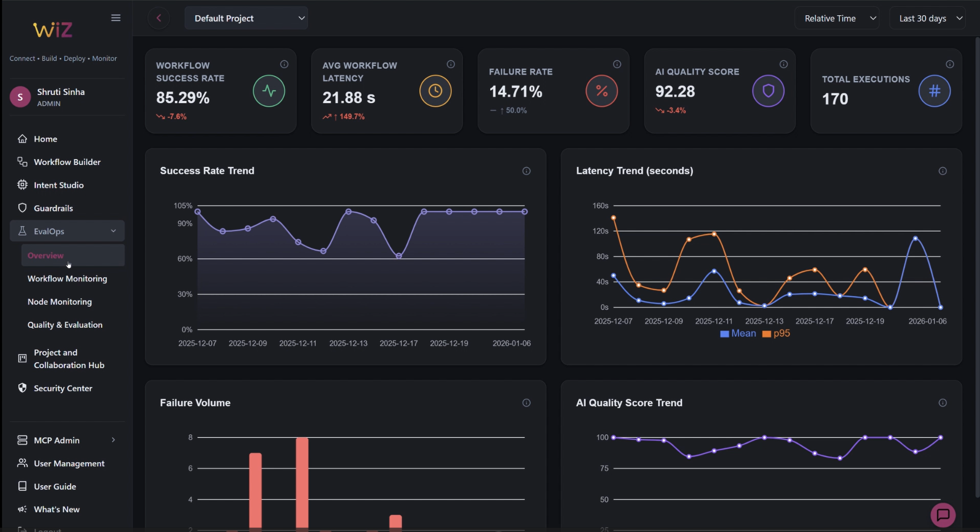
Task: Click the Guardrails shield icon
Action: (x=22, y=208)
